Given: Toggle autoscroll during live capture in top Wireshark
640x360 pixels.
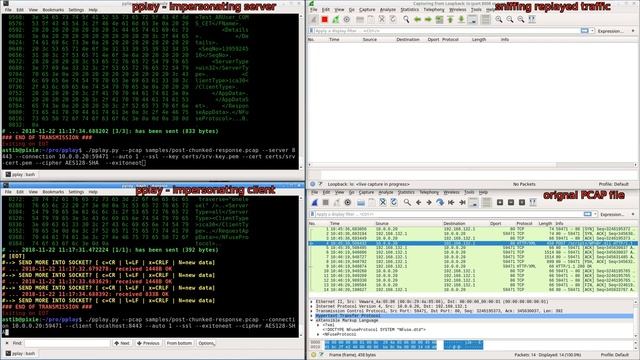Looking at the screenshot, I should point(473,19).
